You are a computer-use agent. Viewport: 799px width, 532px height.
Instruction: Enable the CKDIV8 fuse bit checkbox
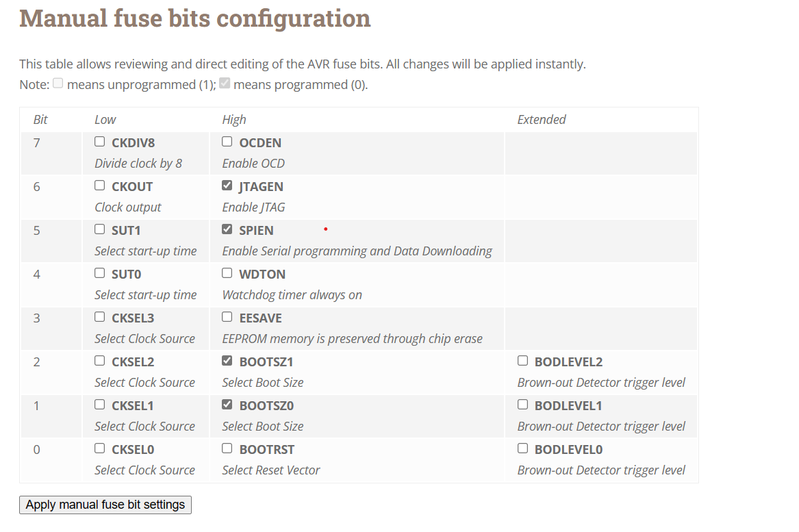point(100,142)
